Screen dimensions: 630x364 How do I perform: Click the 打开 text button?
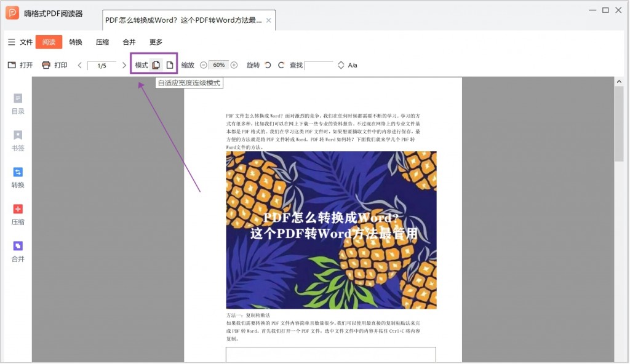point(26,65)
